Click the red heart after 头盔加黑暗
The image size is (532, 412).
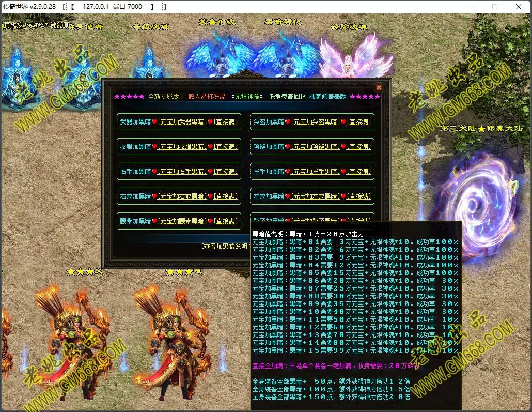tap(288, 122)
